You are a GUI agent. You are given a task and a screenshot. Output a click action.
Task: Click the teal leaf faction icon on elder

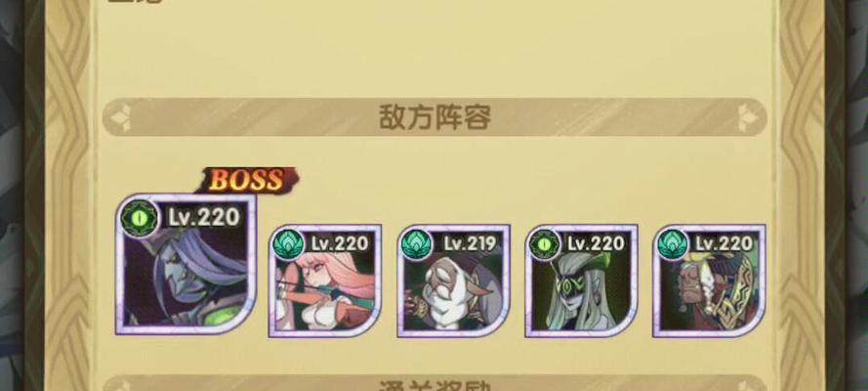pyautogui.click(x=417, y=244)
